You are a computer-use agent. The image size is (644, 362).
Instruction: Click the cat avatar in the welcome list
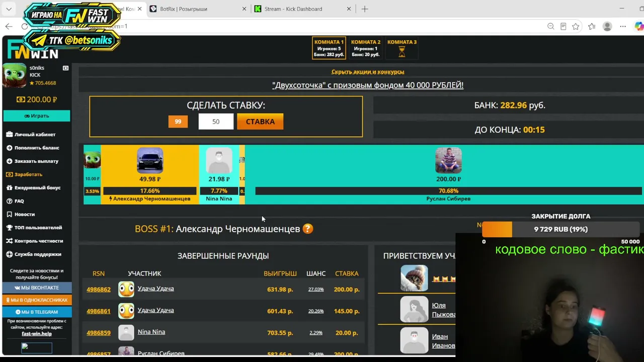click(x=414, y=278)
